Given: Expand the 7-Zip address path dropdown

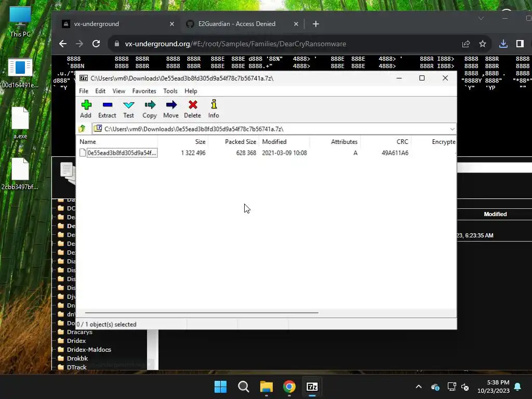Looking at the screenshot, I should (452, 129).
